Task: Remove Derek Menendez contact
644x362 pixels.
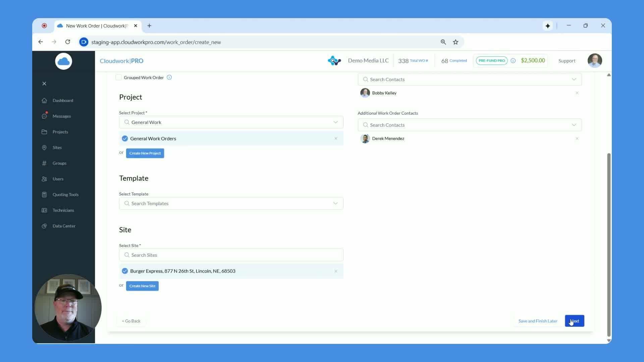Action: coord(577,138)
